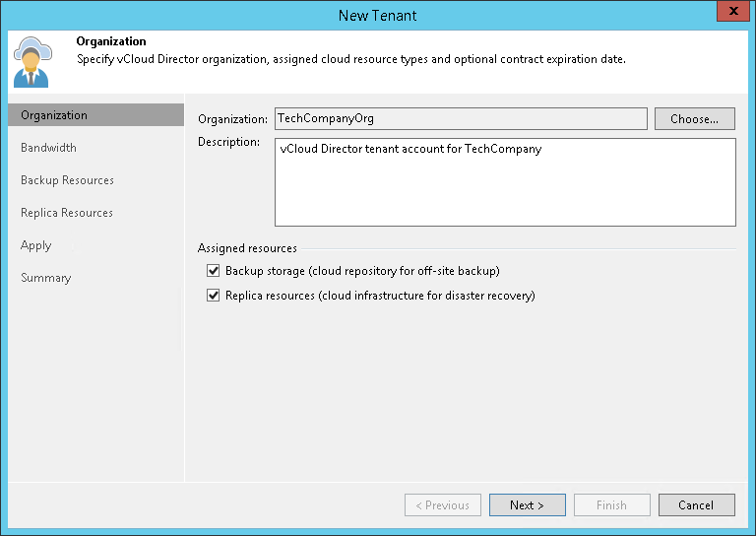Close the New Tenant window

click(x=733, y=11)
